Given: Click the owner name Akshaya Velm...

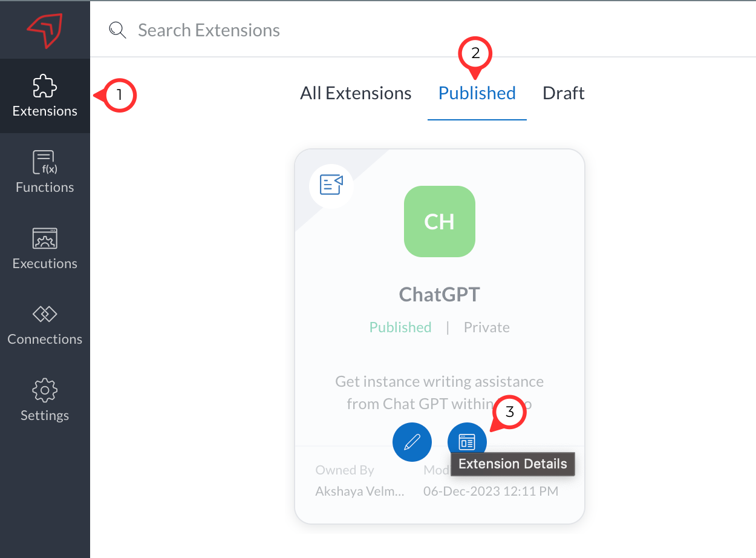Looking at the screenshot, I should click(x=360, y=491).
